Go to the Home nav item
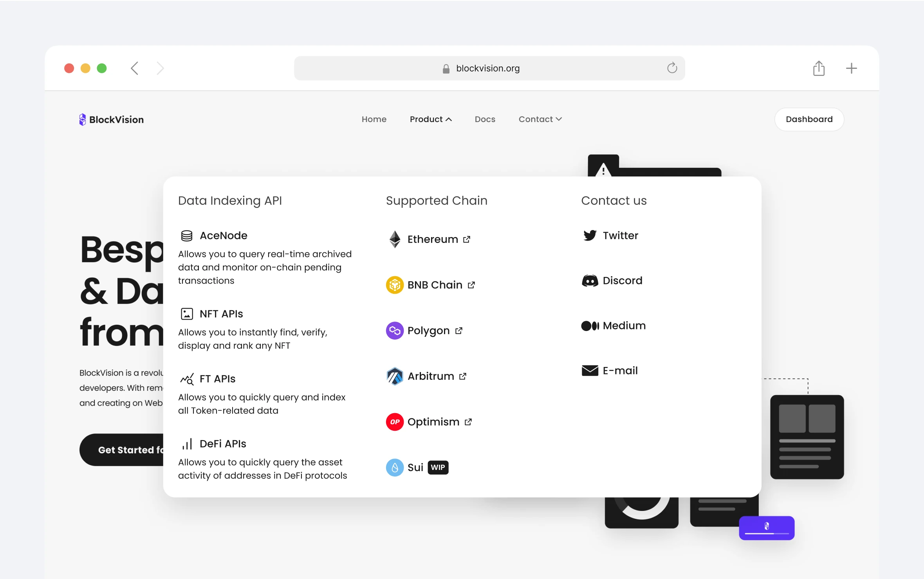The width and height of the screenshot is (924, 579). [x=374, y=119]
